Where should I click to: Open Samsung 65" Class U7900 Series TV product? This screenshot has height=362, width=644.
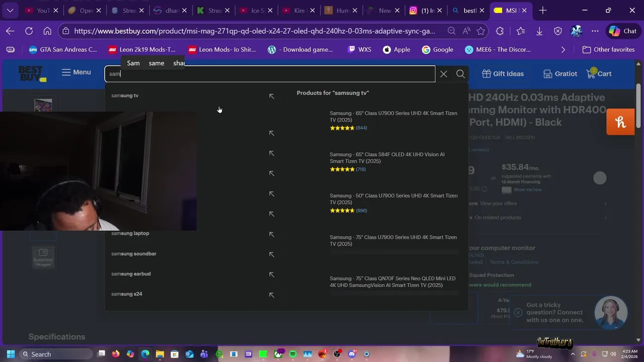tap(393, 117)
